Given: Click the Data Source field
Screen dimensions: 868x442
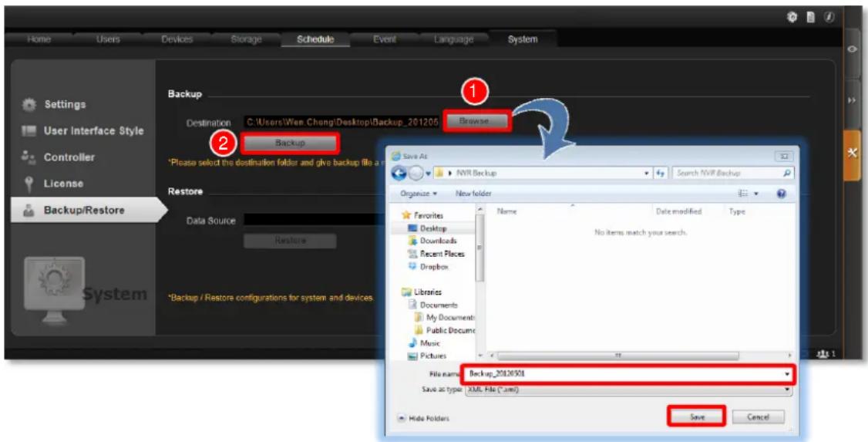Looking at the screenshot, I should (x=315, y=221).
